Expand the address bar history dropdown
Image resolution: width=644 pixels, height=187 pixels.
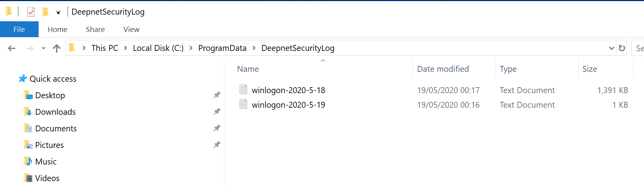click(x=611, y=48)
